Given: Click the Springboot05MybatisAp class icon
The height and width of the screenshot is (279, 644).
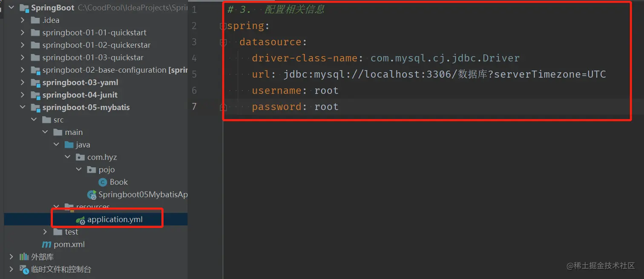Looking at the screenshot, I should click(92, 195).
